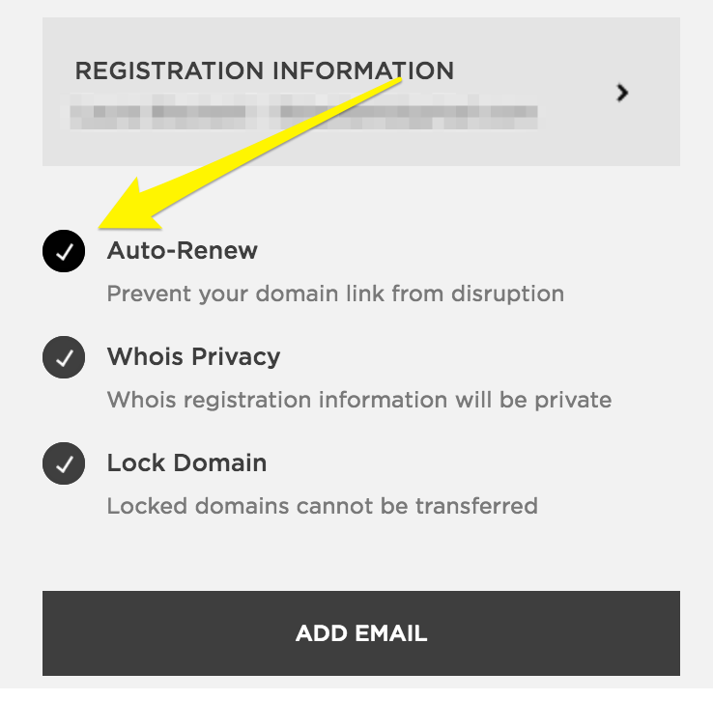Viewport: 713px width, 728px height.
Task: Click the white checkmark beside Whois Privacy
Action: 65,359
